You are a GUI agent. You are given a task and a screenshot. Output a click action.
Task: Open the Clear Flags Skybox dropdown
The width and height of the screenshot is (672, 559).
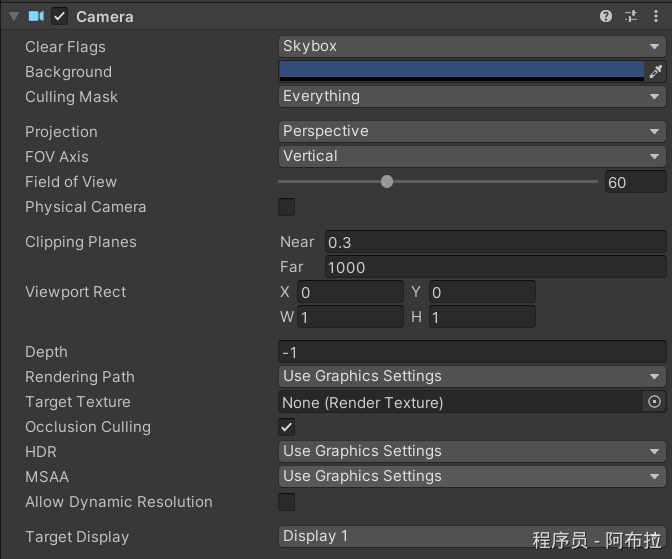[472, 46]
